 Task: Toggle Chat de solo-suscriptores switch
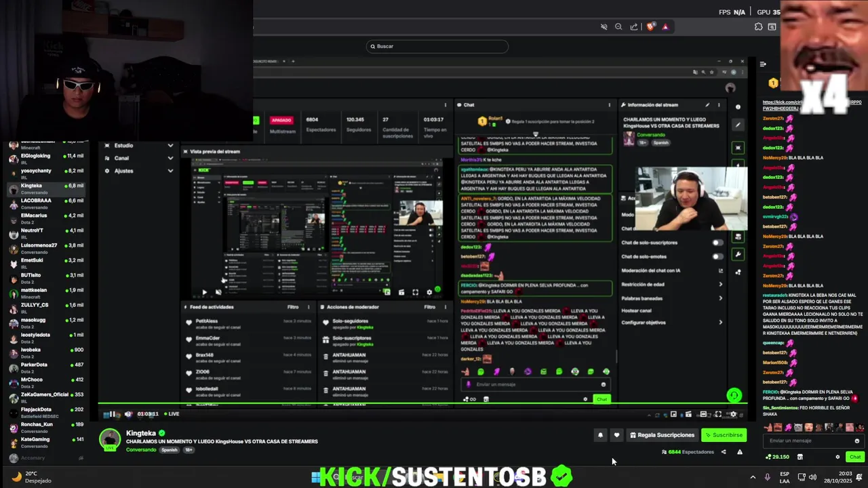pyautogui.click(x=717, y=243)
